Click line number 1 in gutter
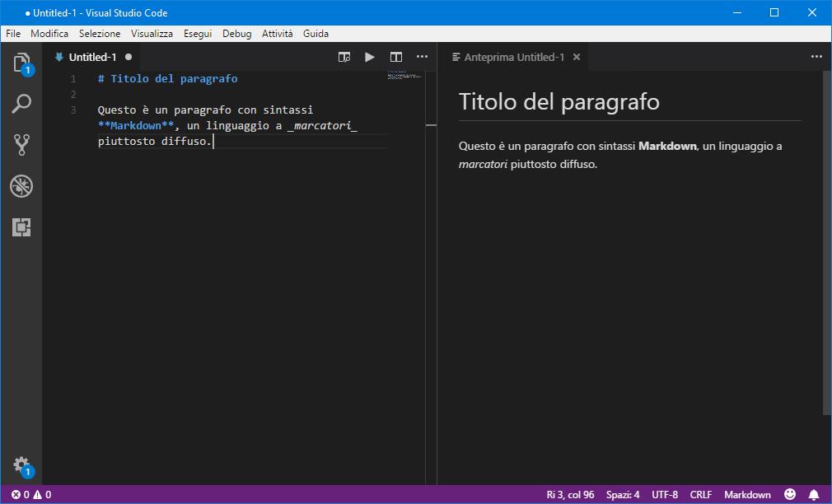The height and width of the screenshot is (504, 832). tap(73, 78)
